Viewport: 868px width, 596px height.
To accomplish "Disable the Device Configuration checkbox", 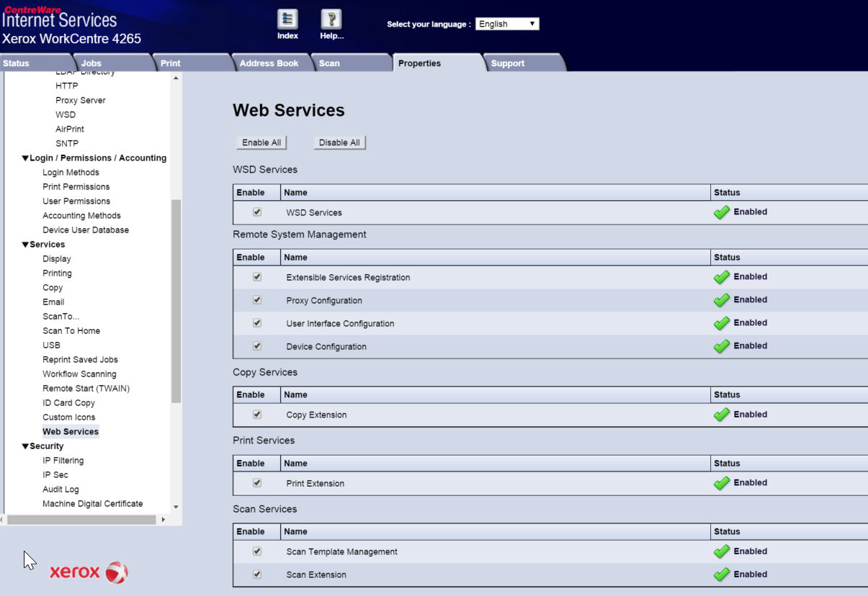I will pyautogui.click(x=256, y=346).
